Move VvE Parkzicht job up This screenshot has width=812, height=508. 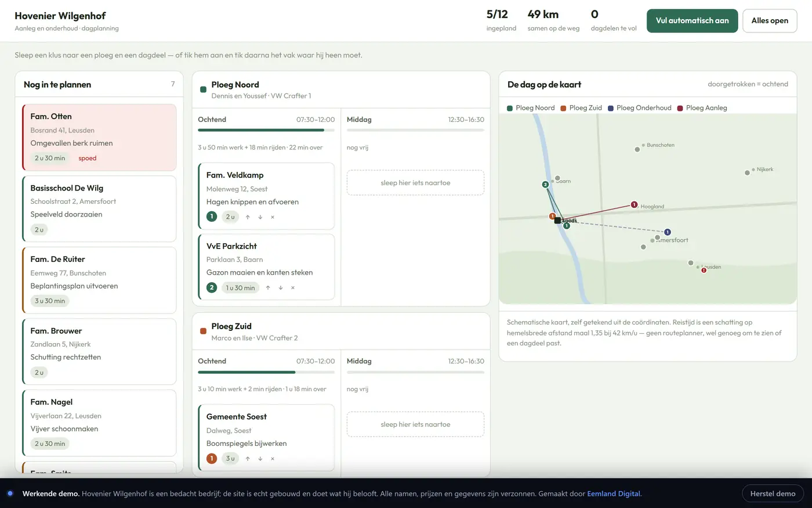pos(268,288)
